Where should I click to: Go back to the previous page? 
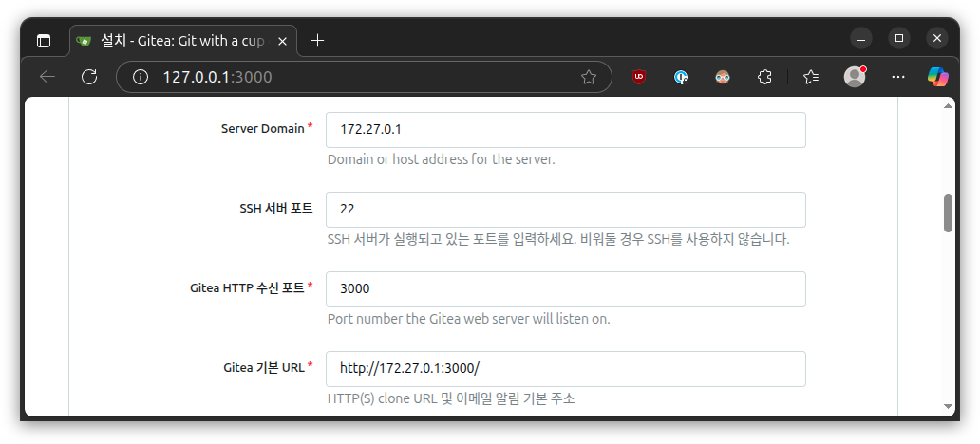point(47,77)
